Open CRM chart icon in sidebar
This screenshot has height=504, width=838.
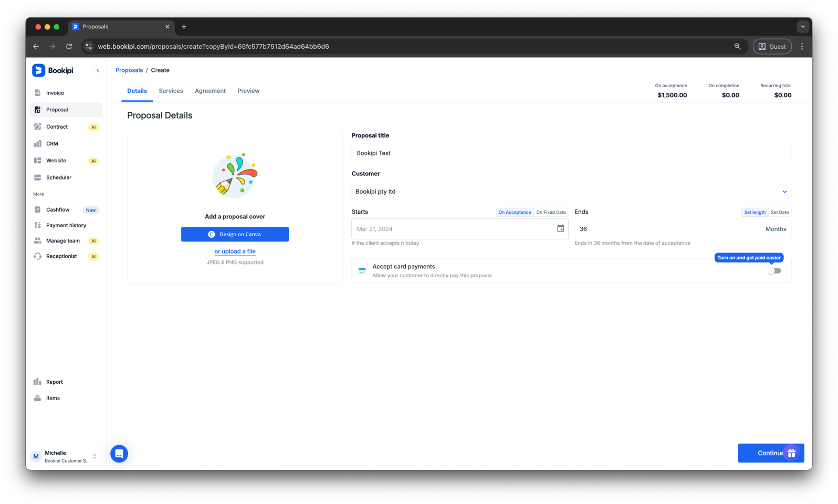[37, 143]
